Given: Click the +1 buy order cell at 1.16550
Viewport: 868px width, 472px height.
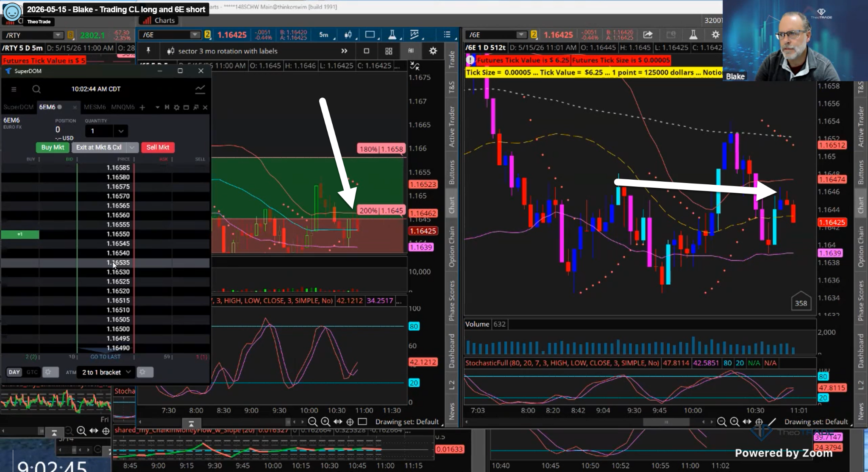Looking at the screenshot, I should coord(20,234).
